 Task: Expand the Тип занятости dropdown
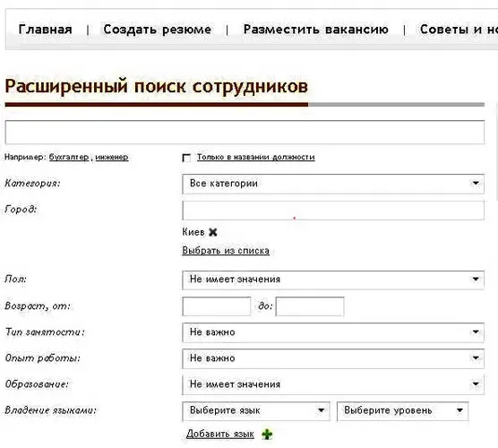click(333, 332)
